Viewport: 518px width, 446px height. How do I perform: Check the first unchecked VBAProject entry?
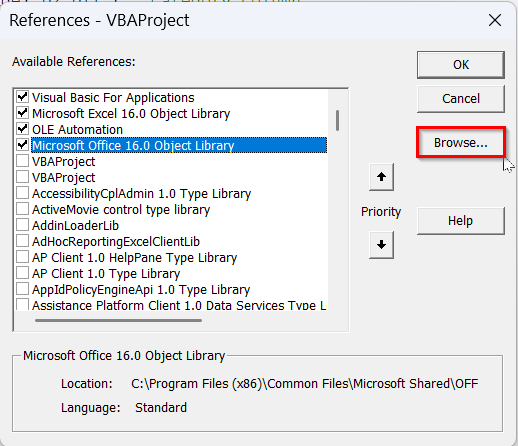(22, 161)
